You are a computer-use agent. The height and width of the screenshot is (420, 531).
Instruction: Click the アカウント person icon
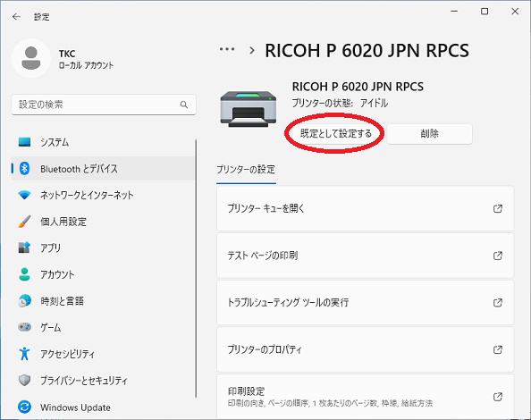pyautogui.click(x=24, y=274)
